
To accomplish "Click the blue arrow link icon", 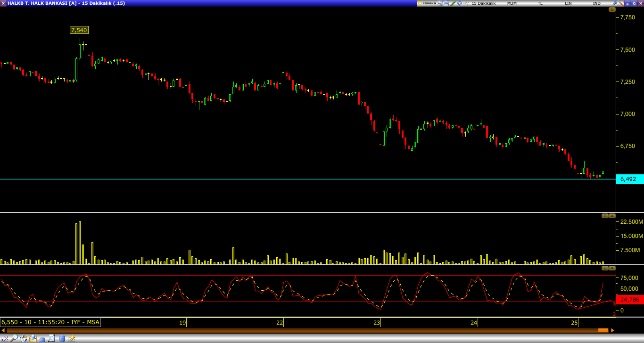I will click(x=614, y=3).
